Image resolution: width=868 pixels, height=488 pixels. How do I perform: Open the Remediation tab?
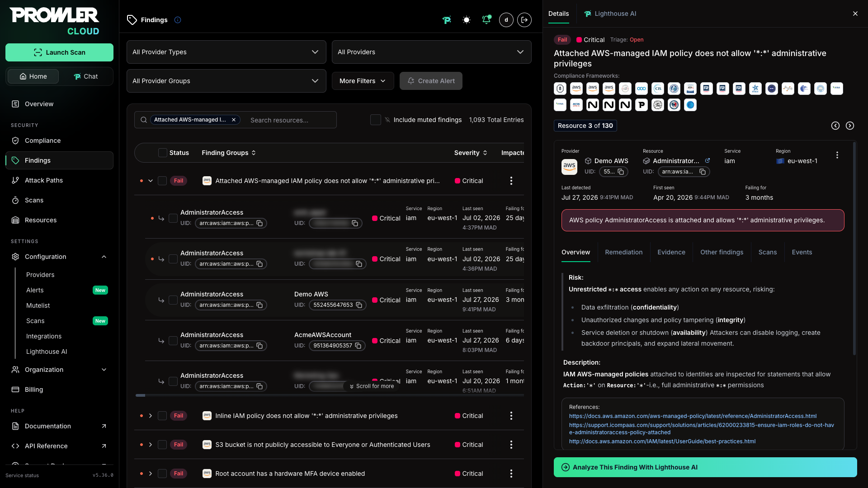pos(623,252)
